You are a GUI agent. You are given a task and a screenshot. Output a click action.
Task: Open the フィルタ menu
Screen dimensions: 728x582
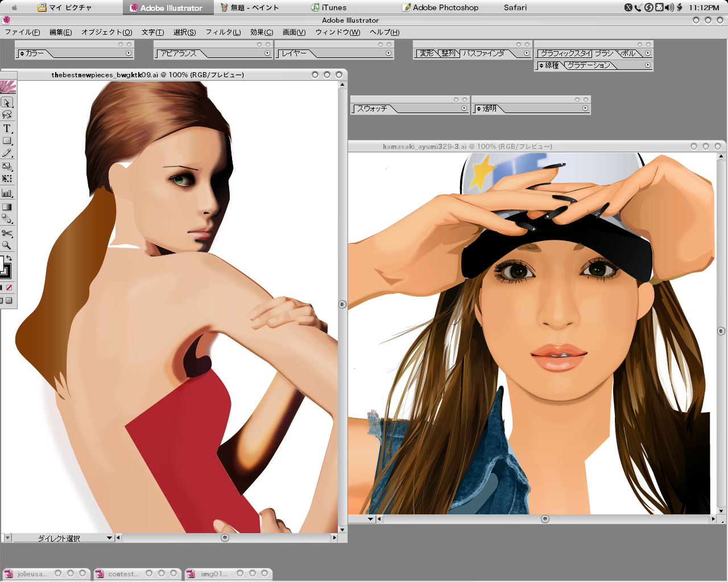[x=223, y=32]
